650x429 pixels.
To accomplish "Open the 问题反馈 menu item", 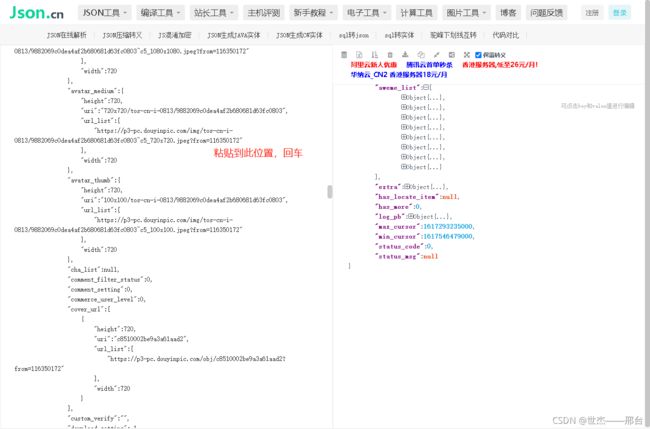I will pos(547,13).
